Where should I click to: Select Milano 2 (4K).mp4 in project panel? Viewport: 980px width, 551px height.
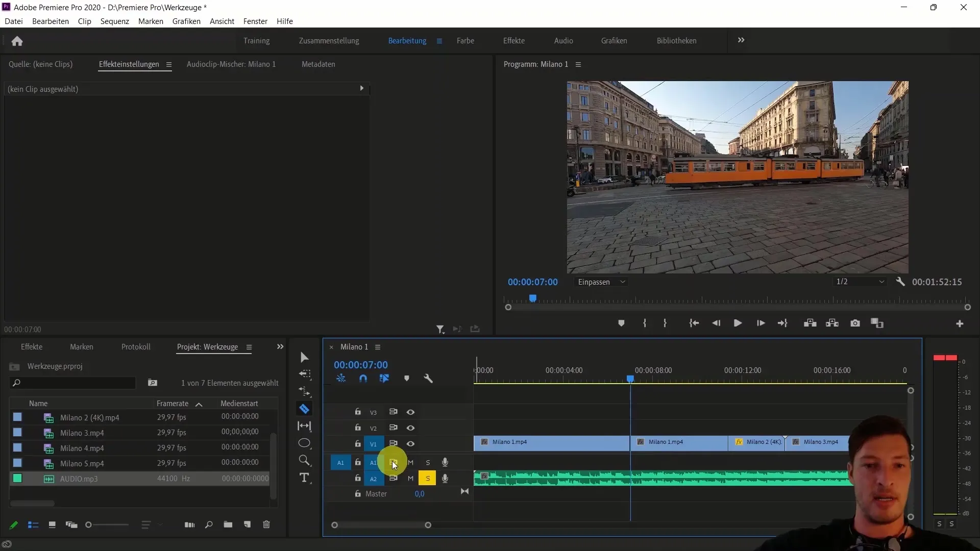click(89, 417)
